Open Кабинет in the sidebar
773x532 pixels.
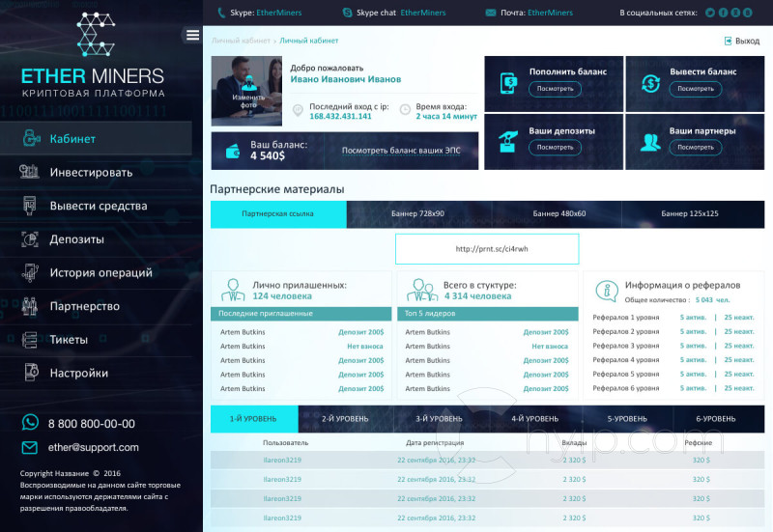pyautogui.click(x=96, y=139)
